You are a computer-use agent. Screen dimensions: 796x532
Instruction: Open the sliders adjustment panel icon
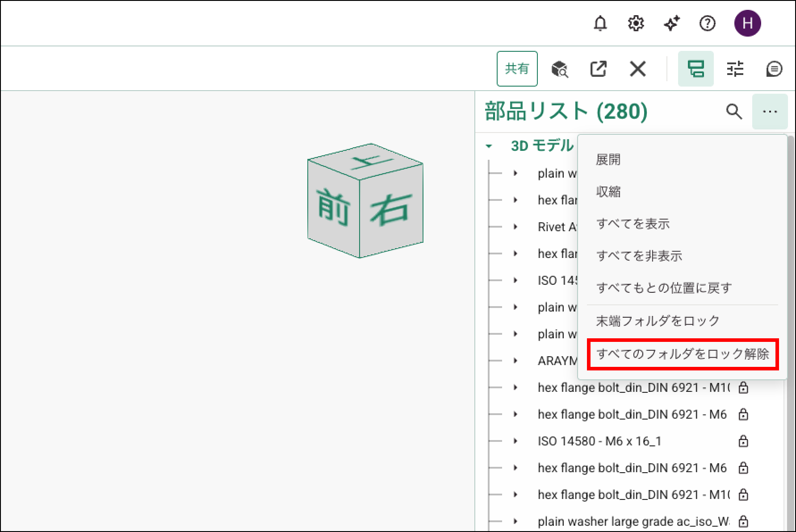pyautogui.click(x=735, y=69)
